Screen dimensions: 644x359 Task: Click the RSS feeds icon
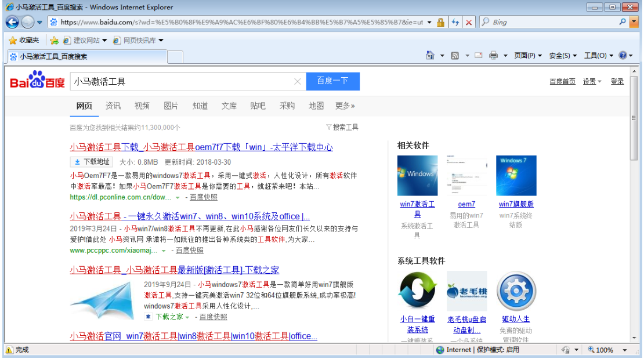tap(455, 56)
